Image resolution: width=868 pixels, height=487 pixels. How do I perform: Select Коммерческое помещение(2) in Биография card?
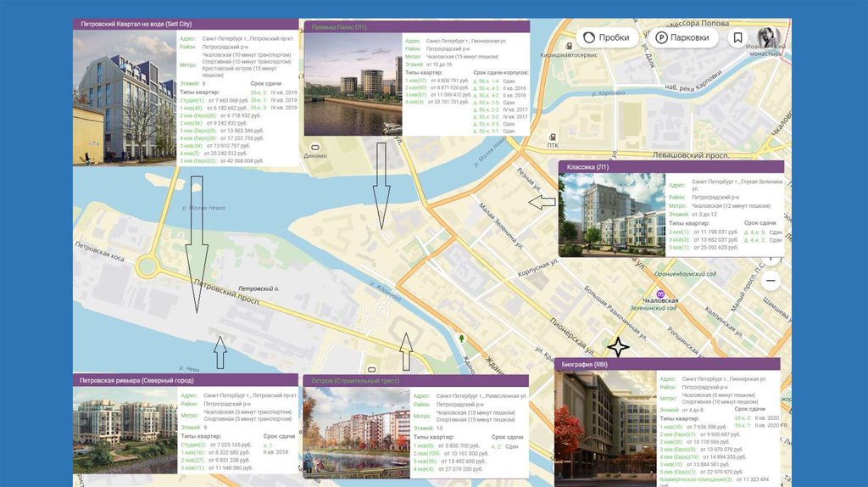coord(696,479)
